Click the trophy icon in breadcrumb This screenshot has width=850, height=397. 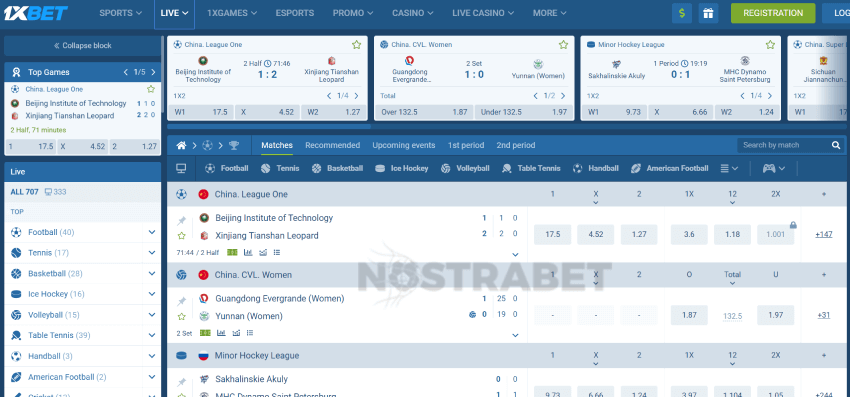[234, 145]
